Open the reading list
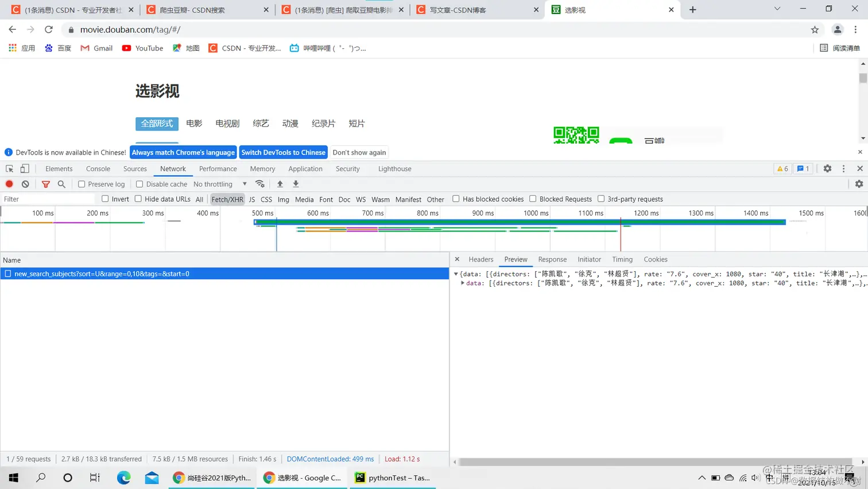868x489 pixels. tap(840, 48)
